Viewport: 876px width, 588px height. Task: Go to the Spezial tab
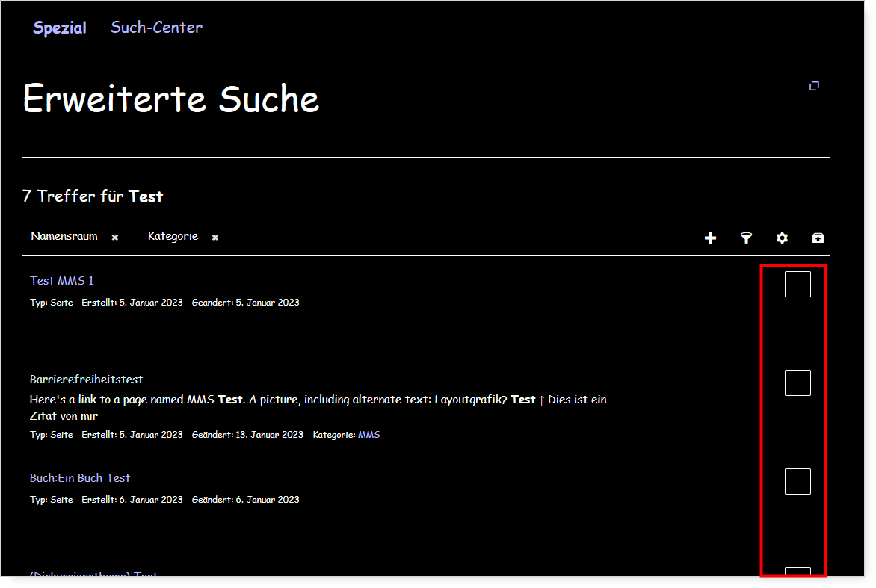click(x=60, y=28)
